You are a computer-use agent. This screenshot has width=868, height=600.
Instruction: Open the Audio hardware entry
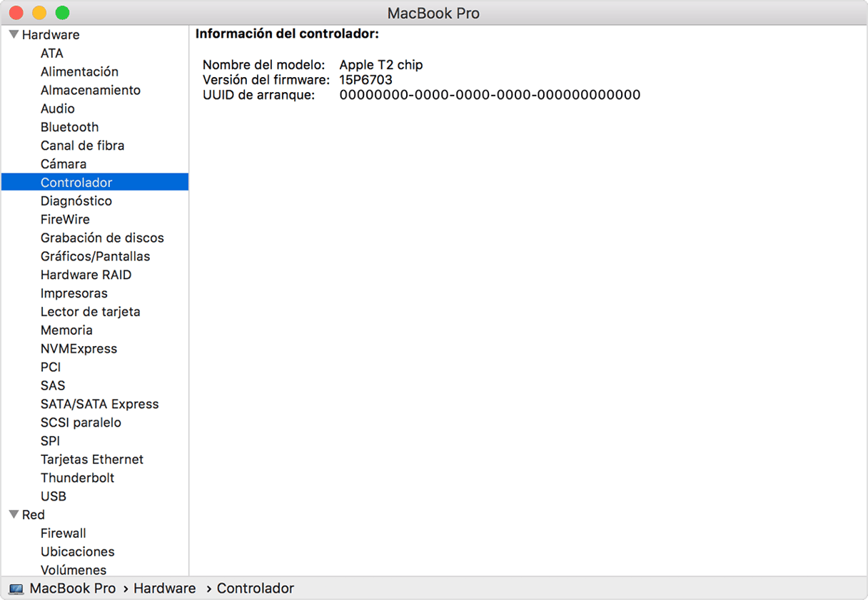58,109
